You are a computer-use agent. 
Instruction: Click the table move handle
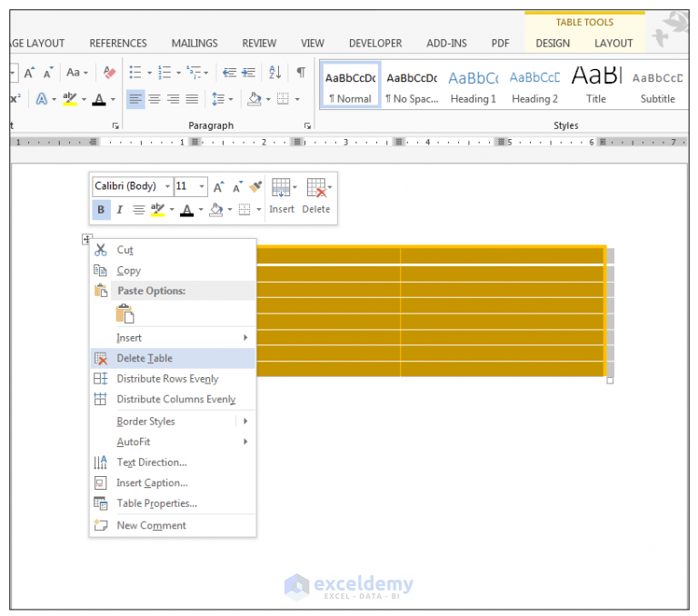point(86,240)
